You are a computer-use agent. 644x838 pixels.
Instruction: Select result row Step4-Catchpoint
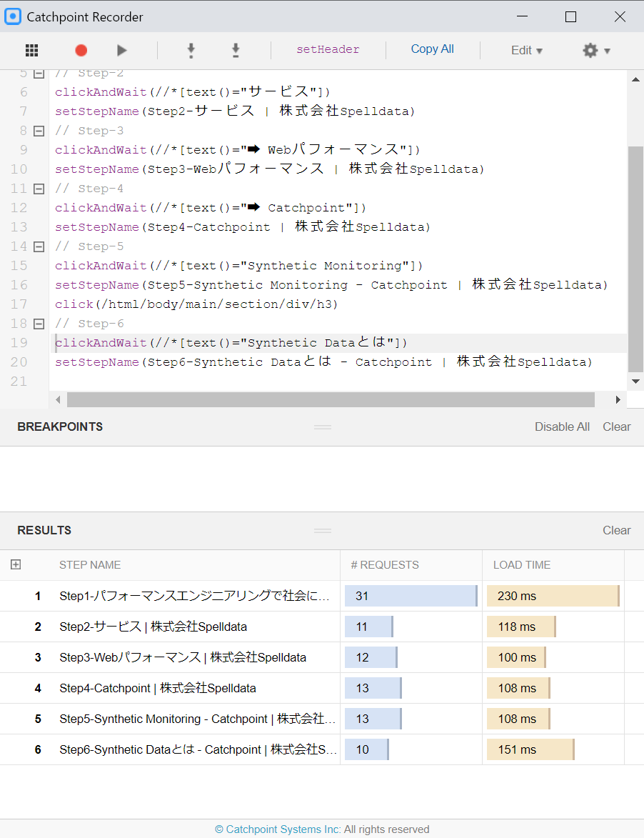pyautogui.click(x=322, y=688)
